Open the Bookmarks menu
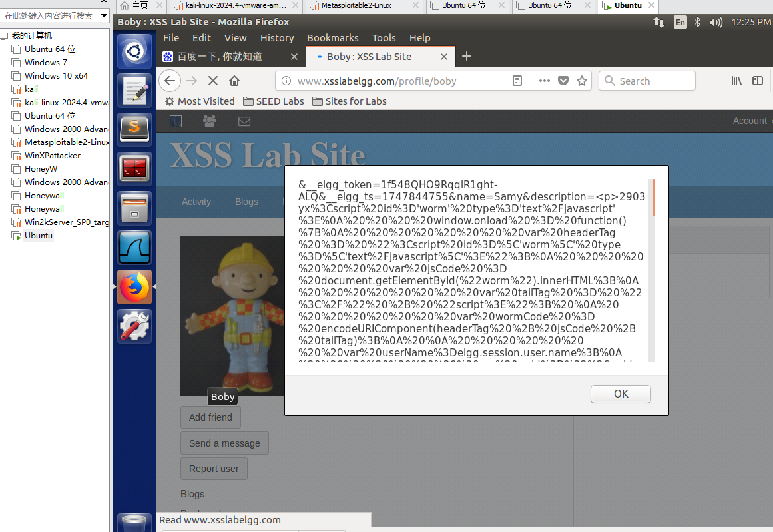The height and width of the screenshot is (532, 773). click(x=333, y=38)
